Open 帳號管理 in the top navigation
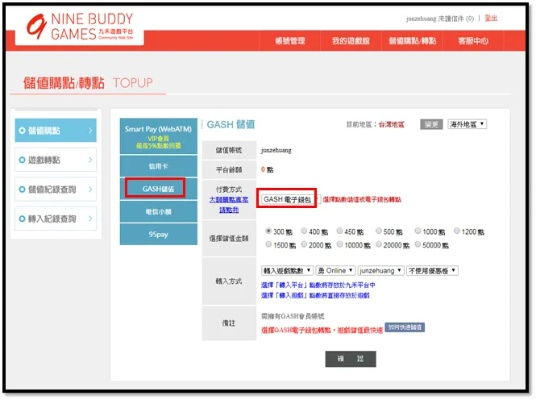Image resolution: width=536 pixels, height=400 pixels. click(290, 41)
